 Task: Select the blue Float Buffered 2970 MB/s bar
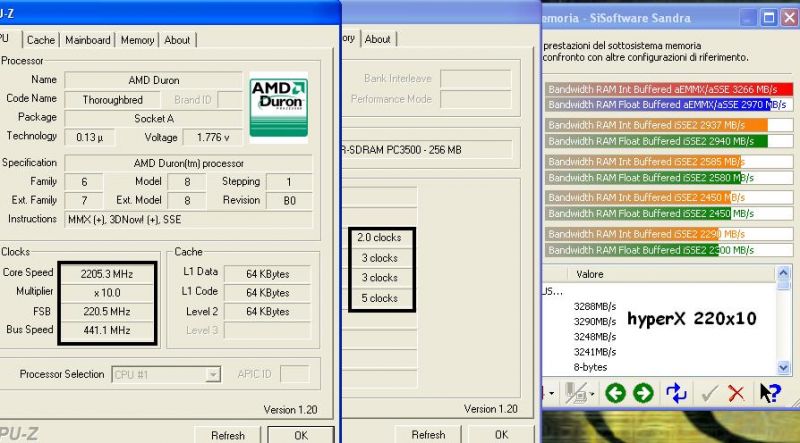[x=669, y=105]
